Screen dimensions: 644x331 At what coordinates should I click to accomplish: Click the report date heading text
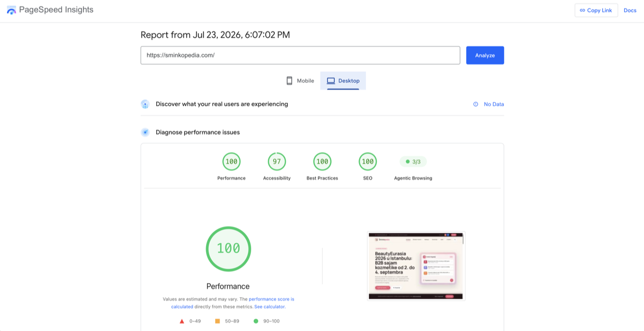[215, 35]
